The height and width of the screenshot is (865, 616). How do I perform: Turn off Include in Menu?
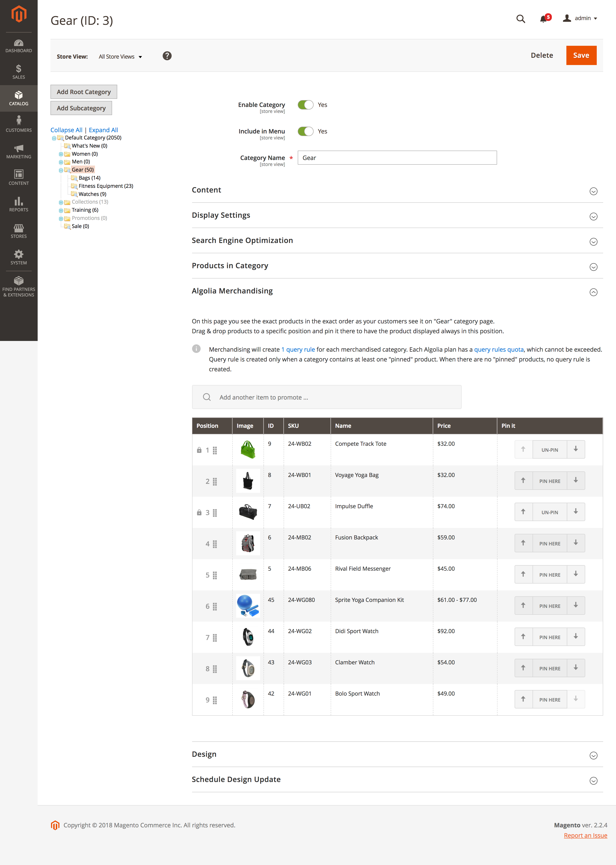click(x=305, y=132)
